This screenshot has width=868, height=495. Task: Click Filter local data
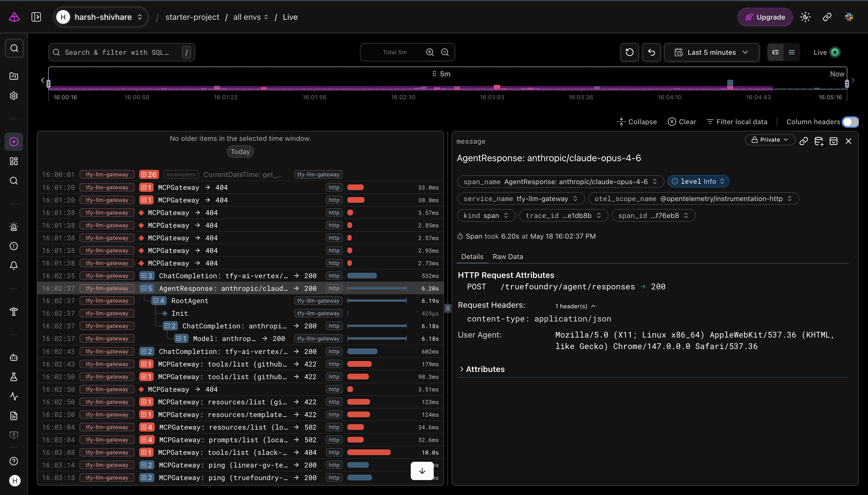click(737, 122)
